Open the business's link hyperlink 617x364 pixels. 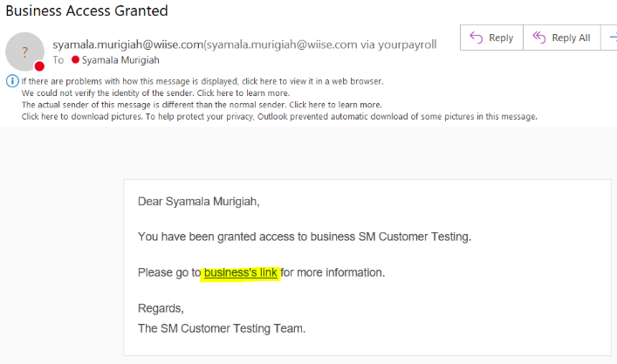tap(240, 272)
